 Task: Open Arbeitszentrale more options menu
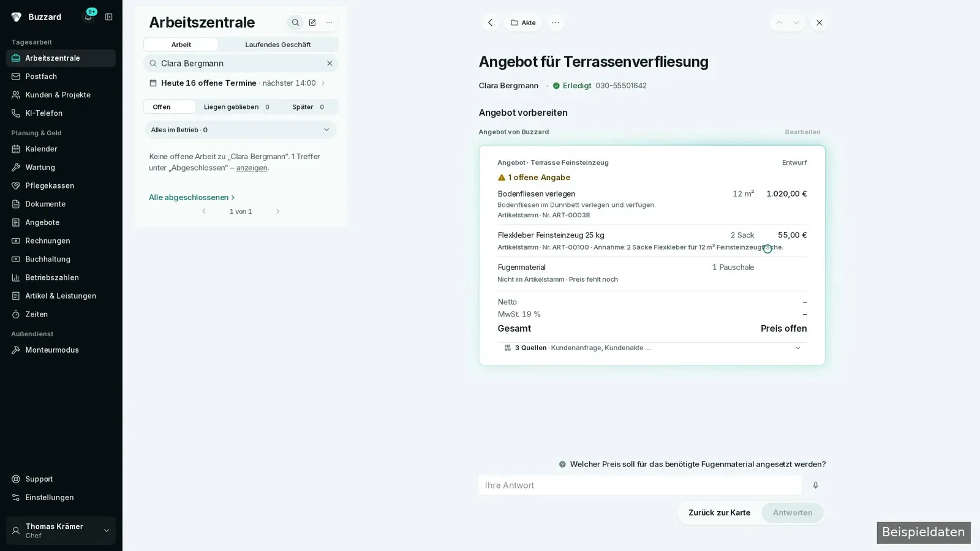(330, 23)
